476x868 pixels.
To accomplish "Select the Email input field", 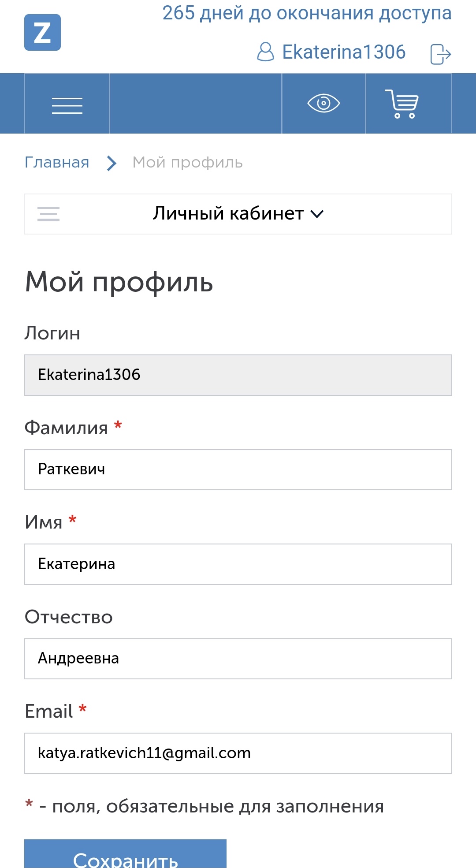I will click(x=238, y=753).
